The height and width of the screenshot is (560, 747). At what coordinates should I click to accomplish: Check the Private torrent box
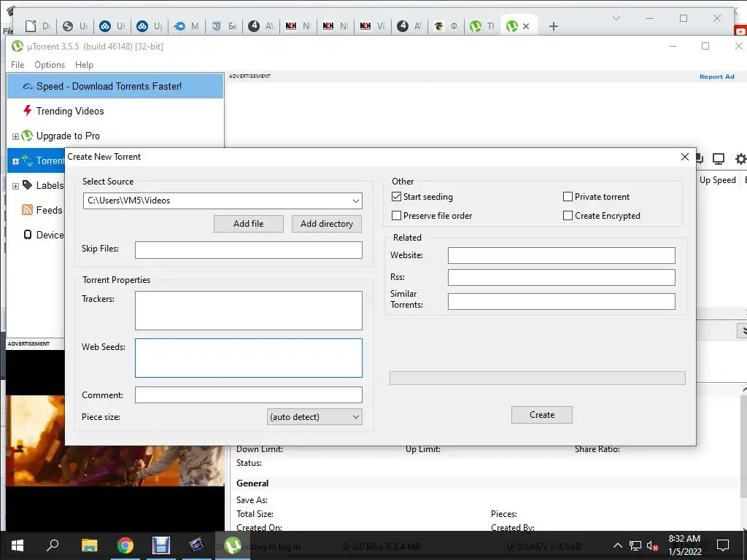click(568, 197)
